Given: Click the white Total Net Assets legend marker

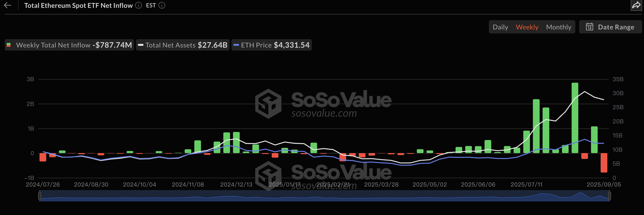Looking at the screenshot, I should (140, 45).
